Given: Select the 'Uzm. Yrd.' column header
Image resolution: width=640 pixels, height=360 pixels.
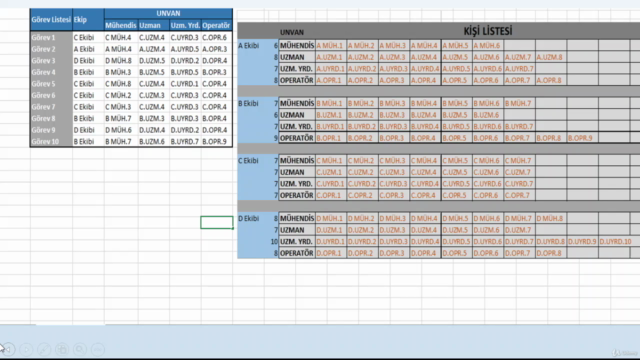Looking at the screenshot, I should pyautogui.click(x=185, y=25).
